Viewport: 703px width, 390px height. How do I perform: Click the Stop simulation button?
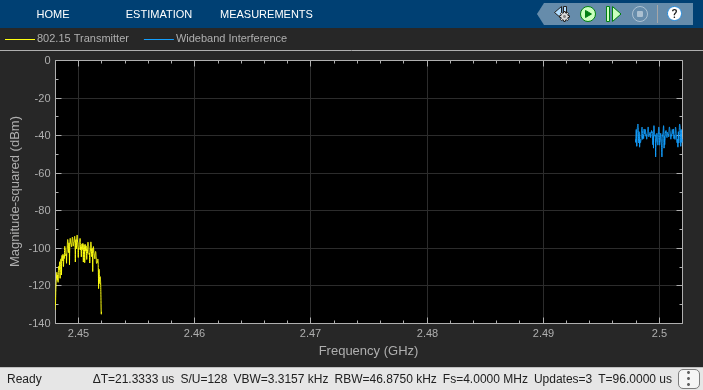640,14
